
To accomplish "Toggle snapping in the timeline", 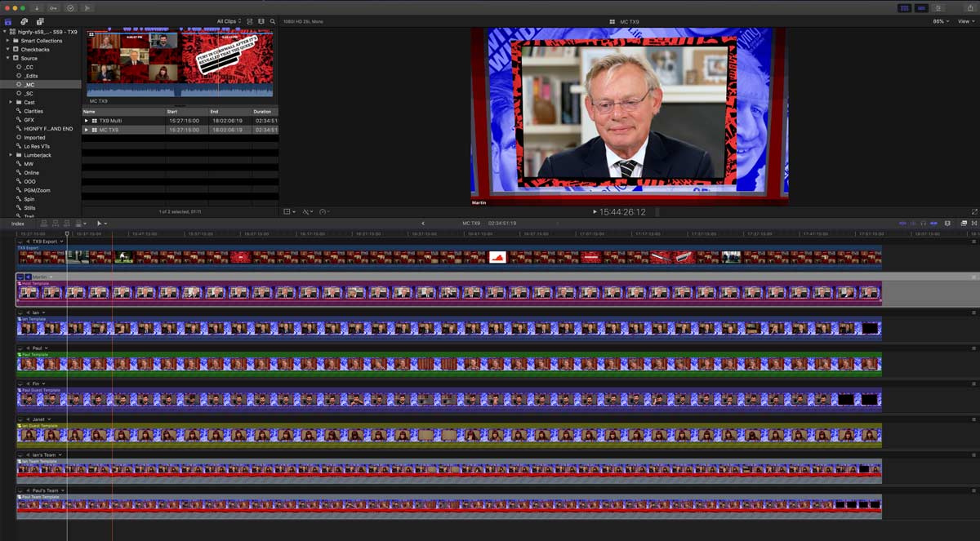I will pyautogui.click(x=932, y=223).
